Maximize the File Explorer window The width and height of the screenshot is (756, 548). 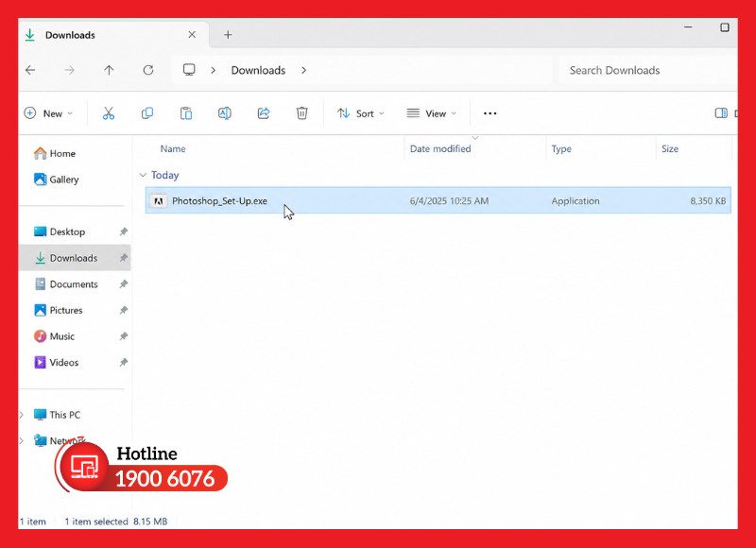pos(724,27)
